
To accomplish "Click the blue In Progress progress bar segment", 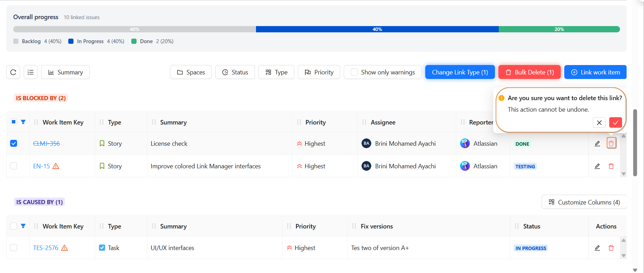I will coord(377,29).
